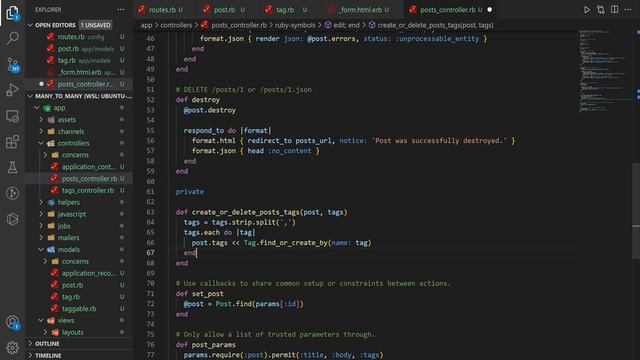The image size is (640, 360).
Task: Close the unsaved posts_controller.rb tab dot
Action: [x=489, y=9]
